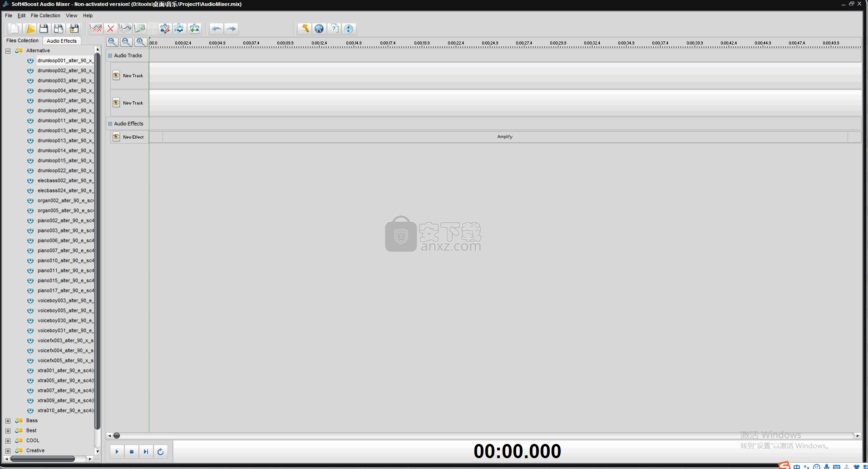This screenshot has height=469, width=868.
Task: Click the gear icon with red X
Action: [165, 29]
